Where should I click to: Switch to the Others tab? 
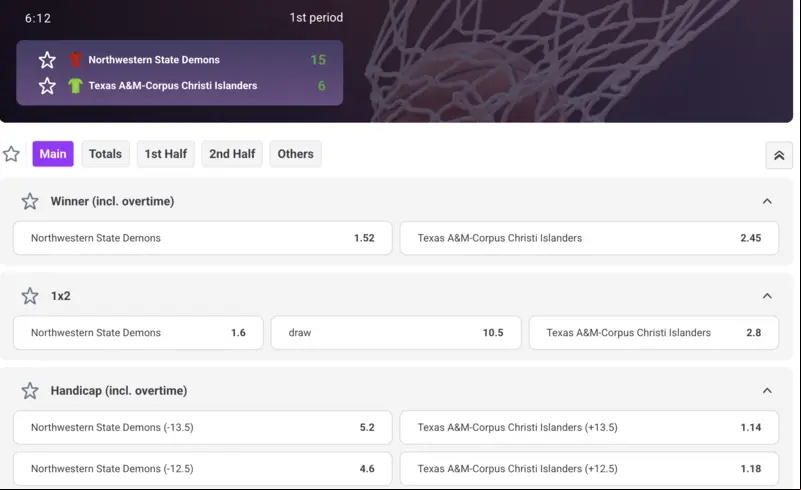295,154
